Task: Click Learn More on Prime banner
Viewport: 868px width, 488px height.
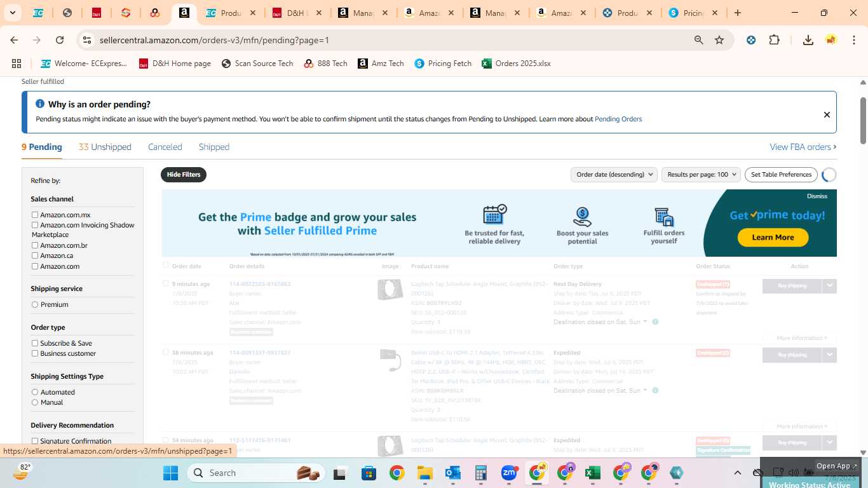Action: [773, 238]
